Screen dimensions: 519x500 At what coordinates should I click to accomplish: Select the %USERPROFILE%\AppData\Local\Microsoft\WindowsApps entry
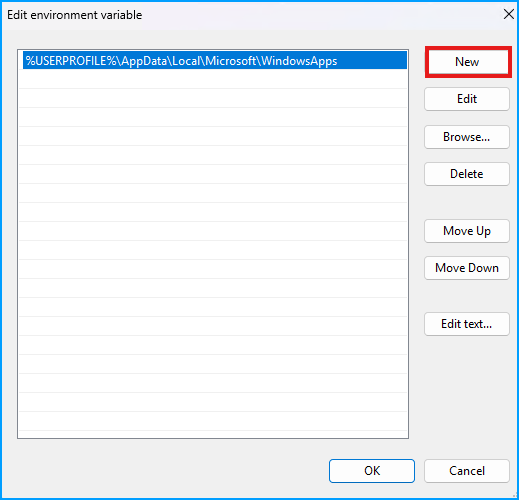pyautogui.click(x=215, y=60)
